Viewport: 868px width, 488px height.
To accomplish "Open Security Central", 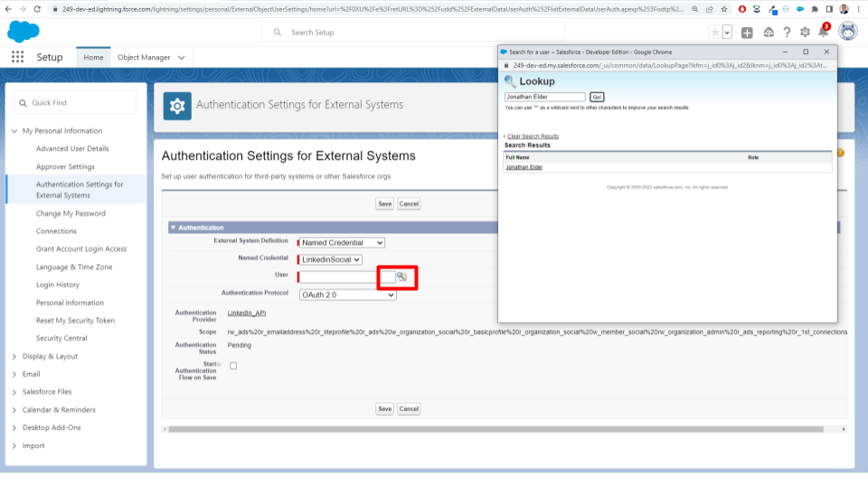I will coord(61,338).
